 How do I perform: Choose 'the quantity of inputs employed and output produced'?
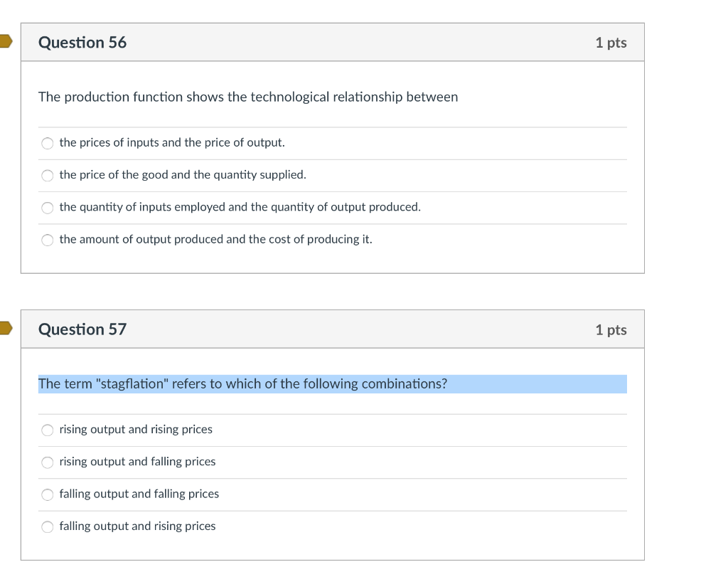tap(47, 207)
